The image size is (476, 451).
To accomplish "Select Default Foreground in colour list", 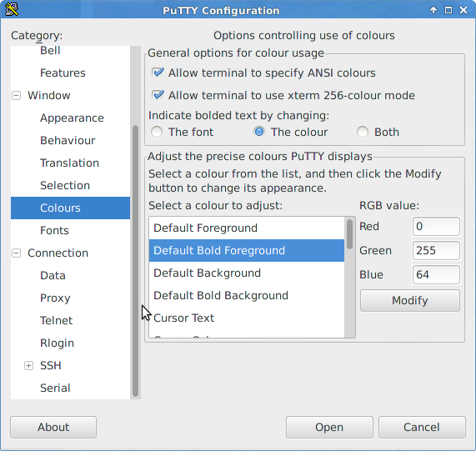I will (x=247, y=228).
